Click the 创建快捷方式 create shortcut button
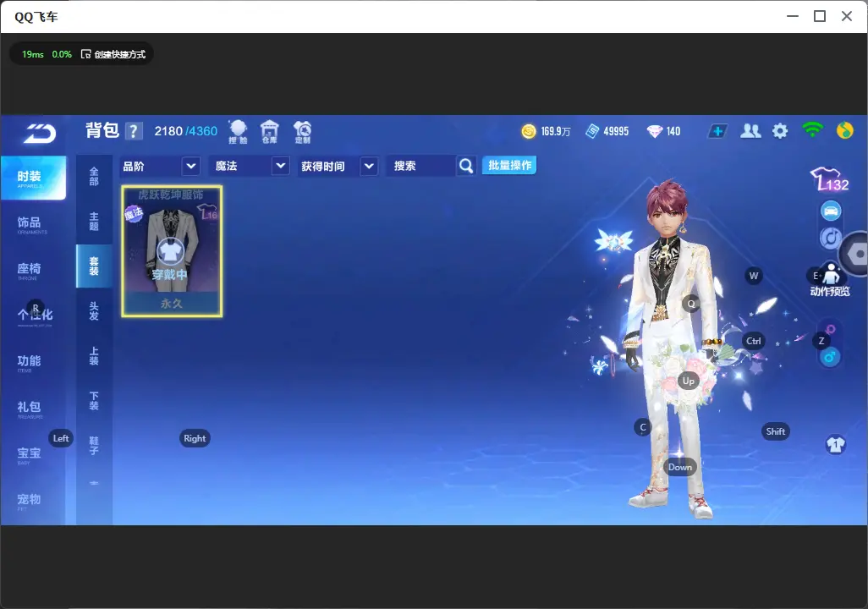The height and width of the screenshot is (609, 868). 113,54
